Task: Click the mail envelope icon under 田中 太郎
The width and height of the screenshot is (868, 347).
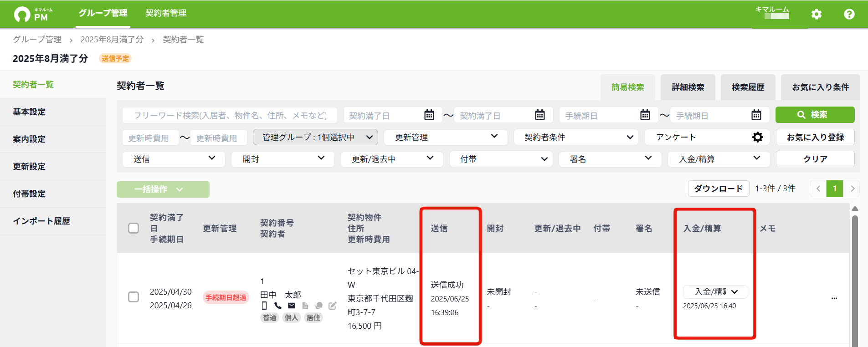Action: tap(292, 306)
